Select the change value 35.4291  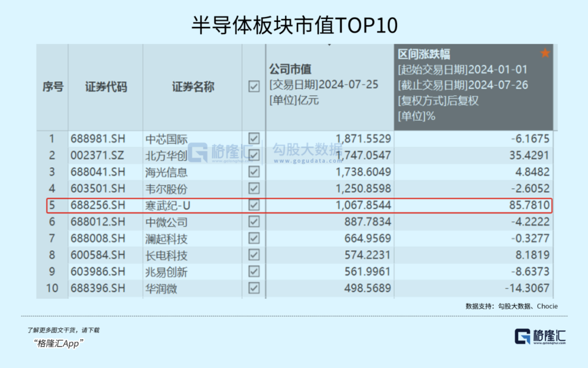point(529,156)
